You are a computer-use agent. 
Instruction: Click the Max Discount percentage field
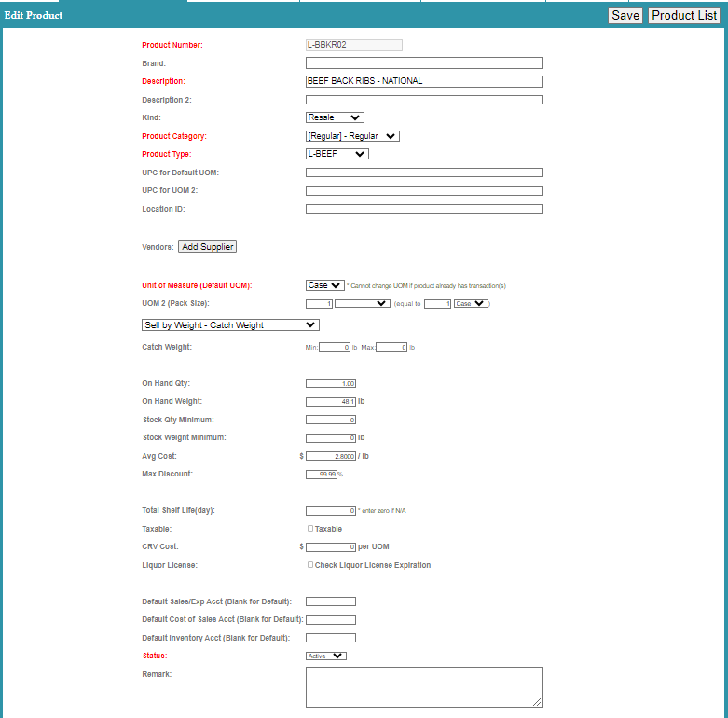point(321,475)
